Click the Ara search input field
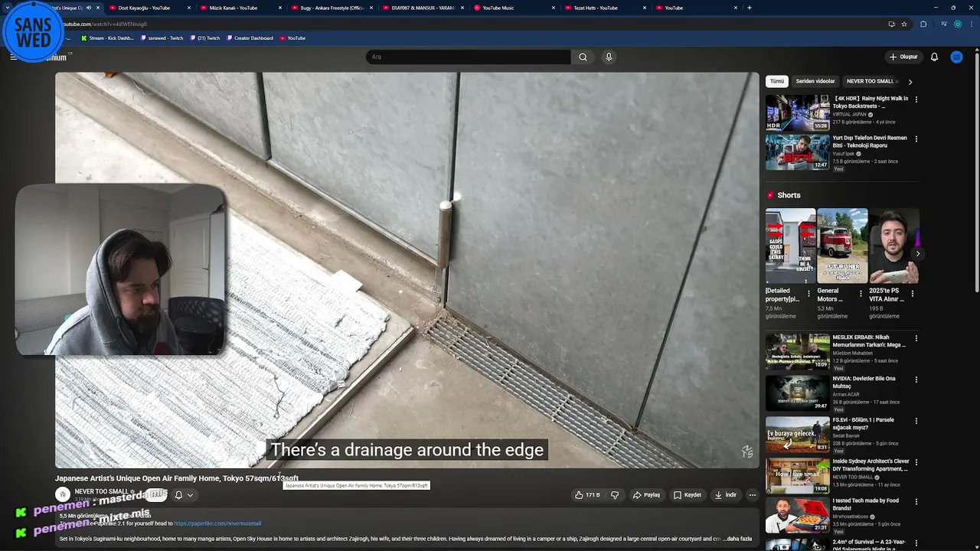Screen dimensions: 980x551 point(469,57)
